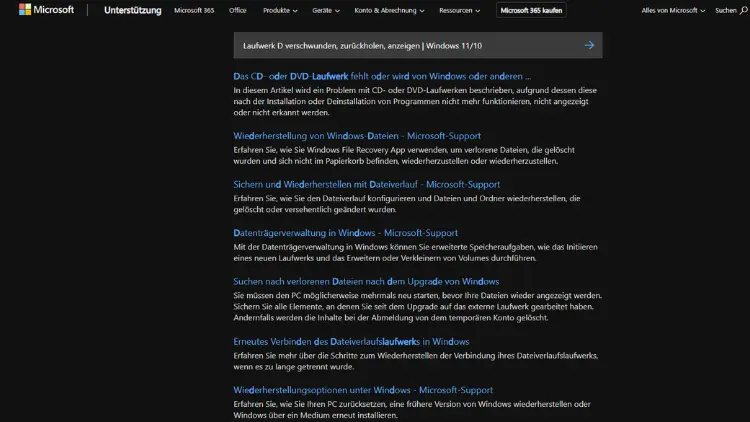This screenshot has height=422, width=750.
Task: Open 'Suchen nach verlorenen Dateien' result
Action: click(366, 281)
